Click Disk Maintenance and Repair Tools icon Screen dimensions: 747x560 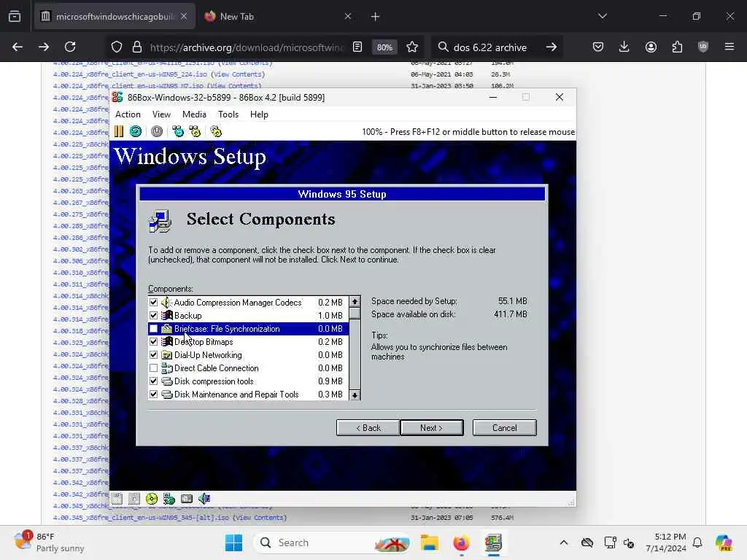pos(166,394)
